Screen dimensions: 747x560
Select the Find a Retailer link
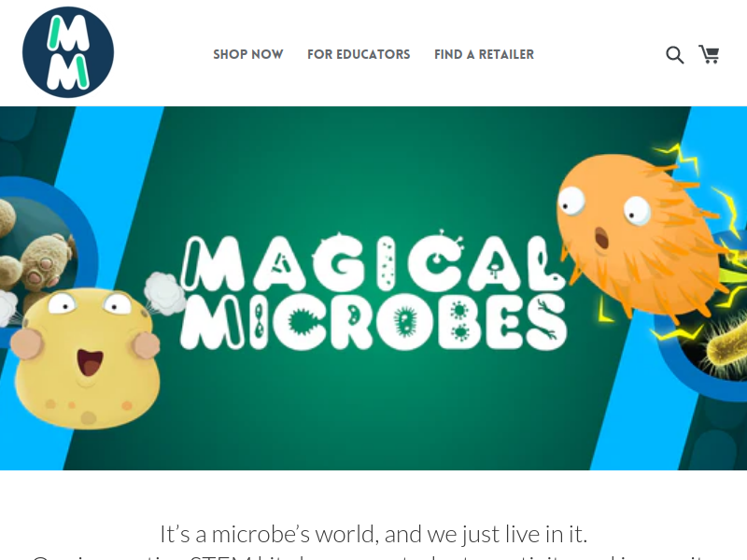pos(484,54)
